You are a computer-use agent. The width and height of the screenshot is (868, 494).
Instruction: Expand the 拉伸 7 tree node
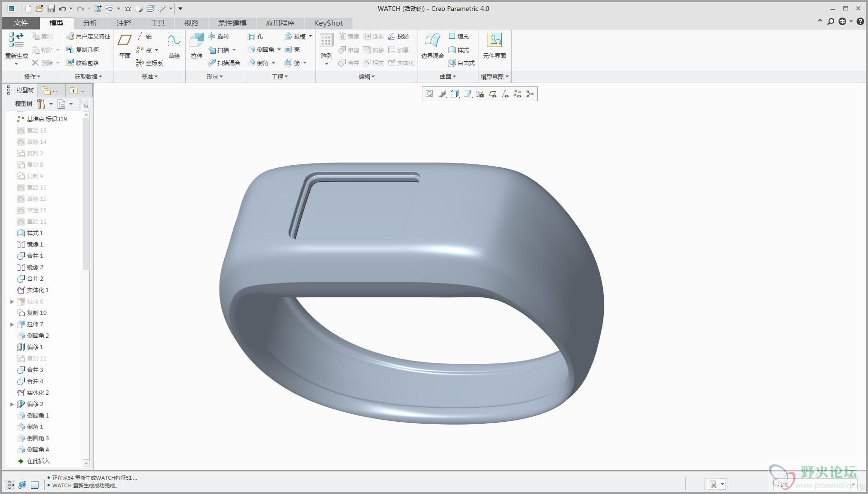pos(12,324)
